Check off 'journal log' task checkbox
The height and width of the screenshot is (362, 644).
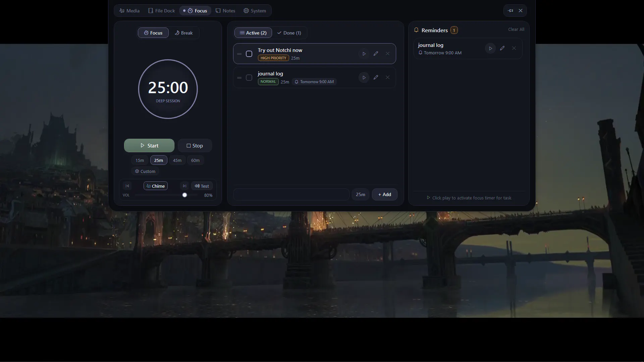pyautogui.click(x=249, y=78)
